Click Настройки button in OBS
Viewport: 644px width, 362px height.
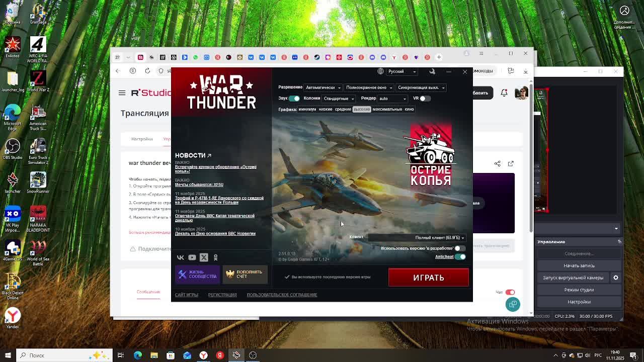pos(579,302)
